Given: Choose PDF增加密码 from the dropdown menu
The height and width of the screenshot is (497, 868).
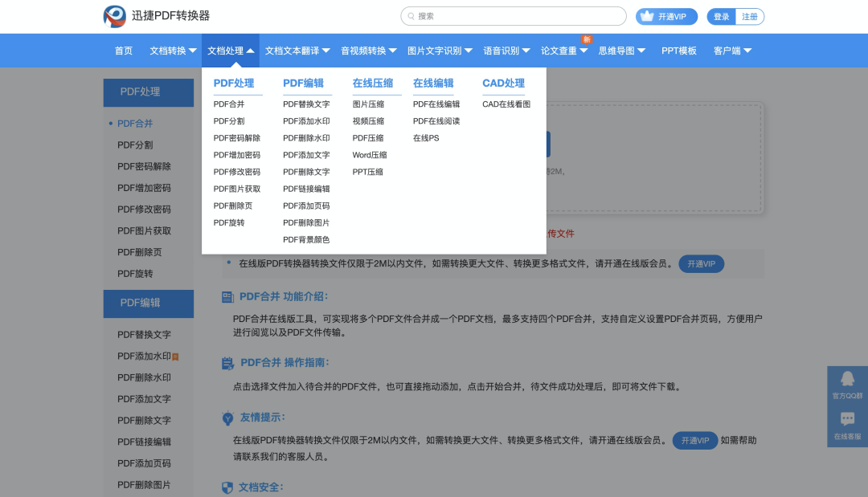Looking at the screenshot, I should (x=237, y=155).
